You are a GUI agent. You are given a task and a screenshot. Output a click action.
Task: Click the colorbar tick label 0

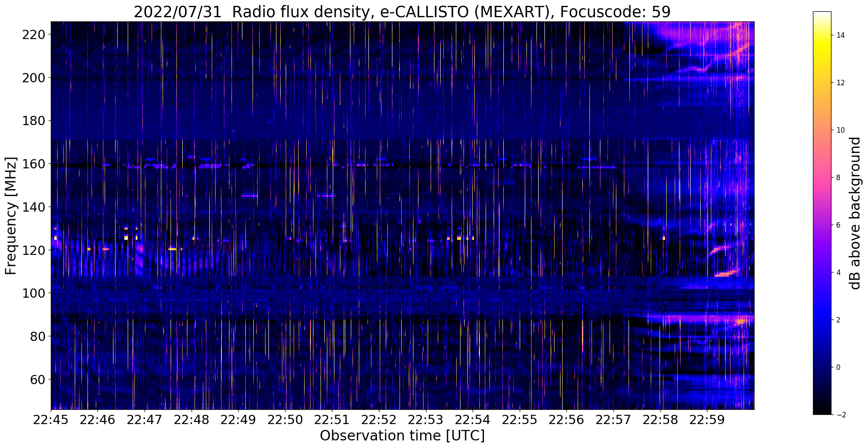839,367
